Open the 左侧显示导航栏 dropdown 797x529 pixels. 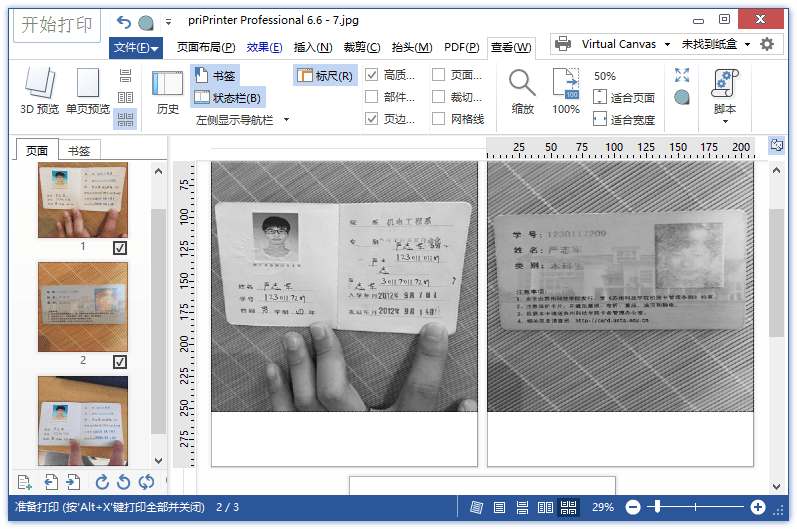pyautogui.click(x=286, y=119)
